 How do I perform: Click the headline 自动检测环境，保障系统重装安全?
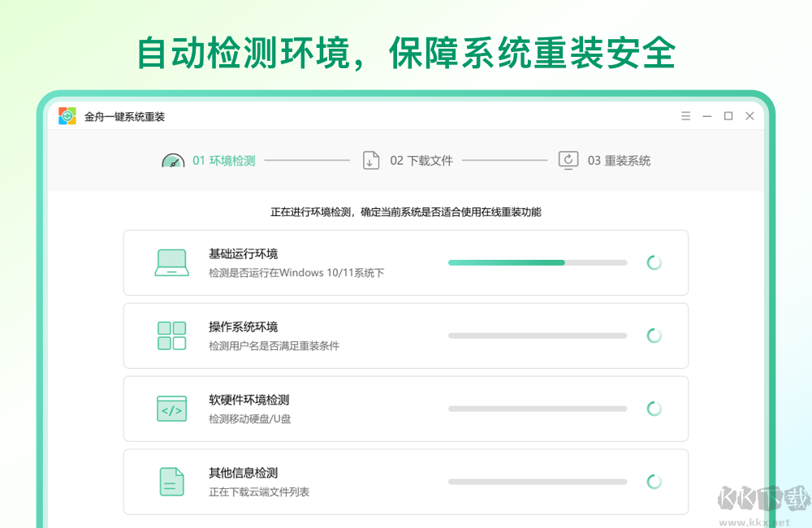(407, 53)
